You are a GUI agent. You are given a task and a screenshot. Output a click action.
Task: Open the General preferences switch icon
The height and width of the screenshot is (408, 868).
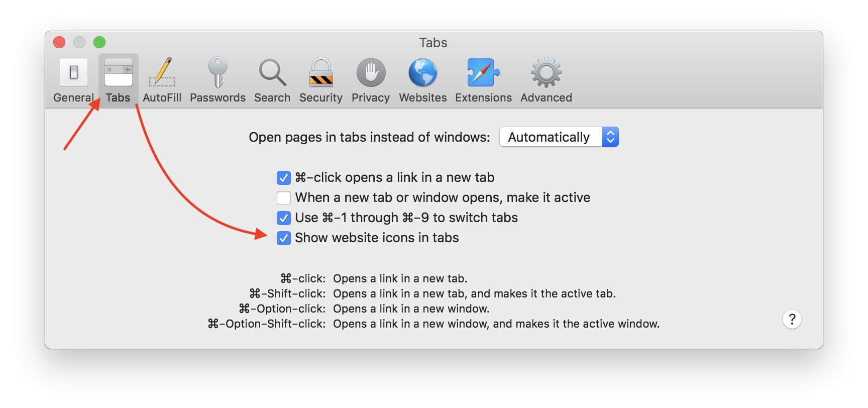[73, 73]
